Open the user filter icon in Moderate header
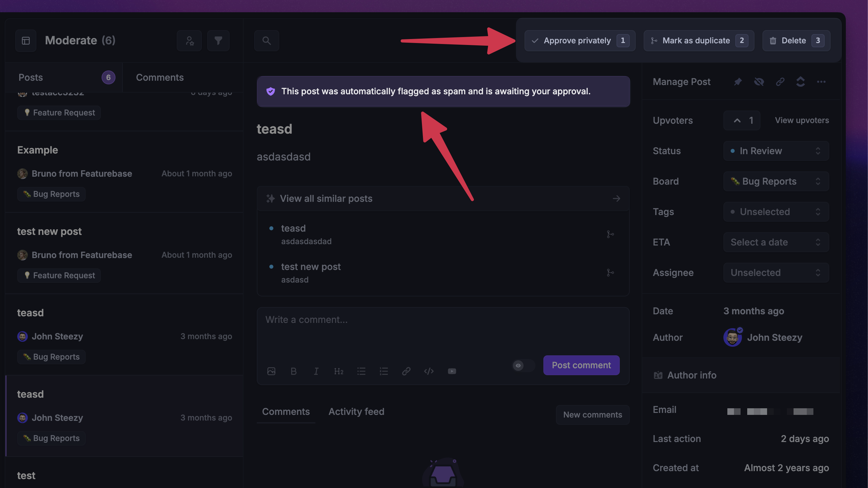 point(189,40)
